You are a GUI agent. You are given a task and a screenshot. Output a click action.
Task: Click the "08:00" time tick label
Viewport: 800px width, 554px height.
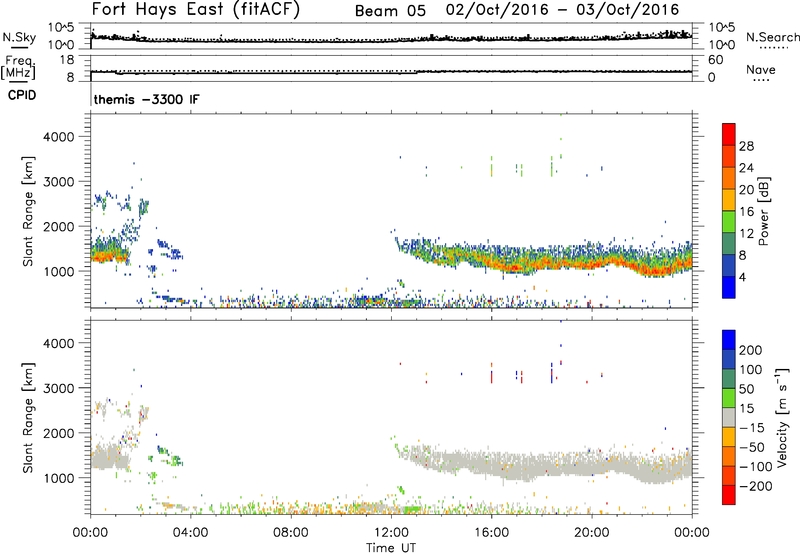[x=291, y=533]
